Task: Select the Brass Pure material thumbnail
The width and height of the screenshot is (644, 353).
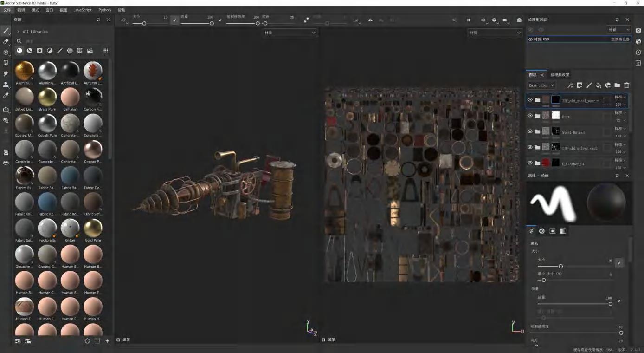Action: (47, 97)
